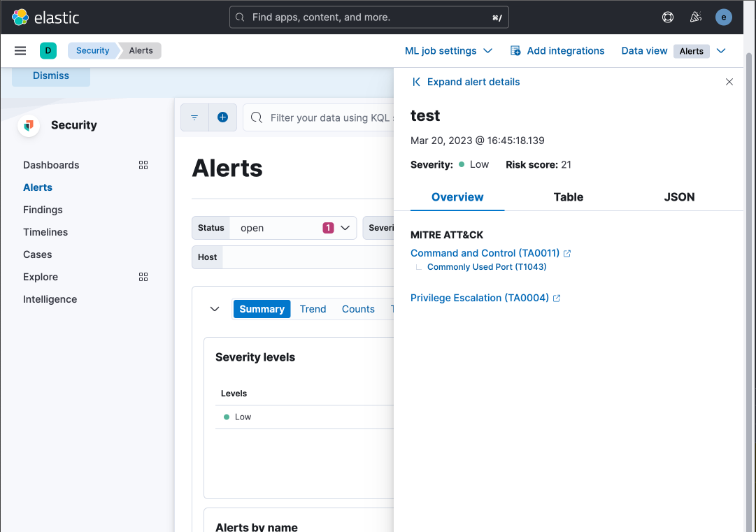Viewport: 756px width, 532px height.
Task: Click the KQL search magnifier icon
Action: click(257, 117)
